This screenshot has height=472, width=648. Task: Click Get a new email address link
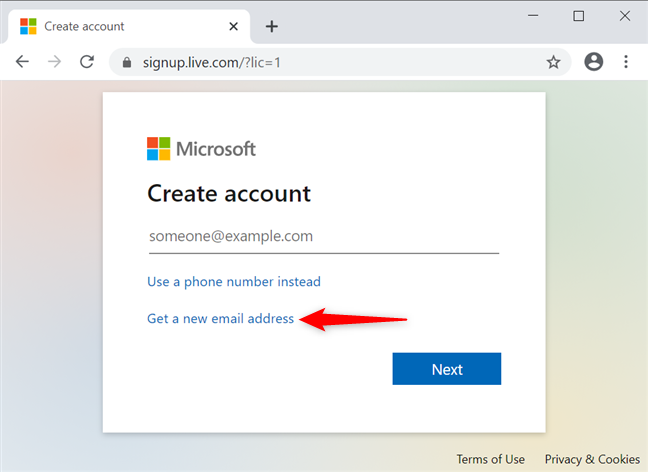[221, 319]
